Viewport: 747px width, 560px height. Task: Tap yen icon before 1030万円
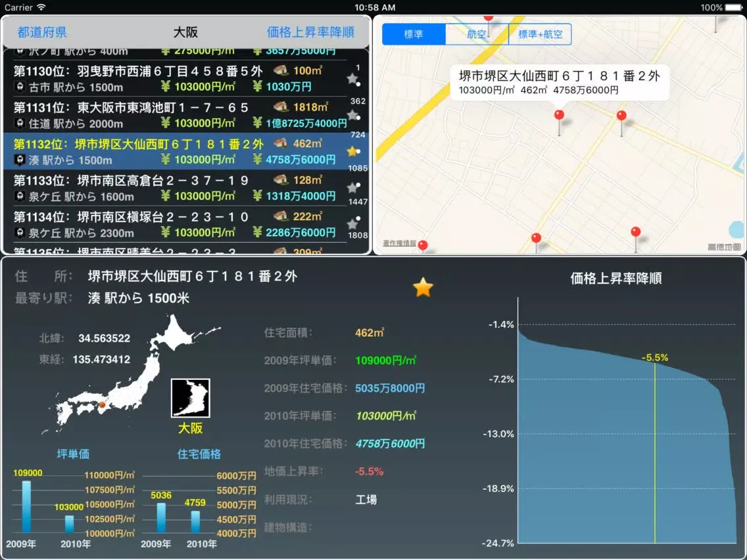coord(257,87)
